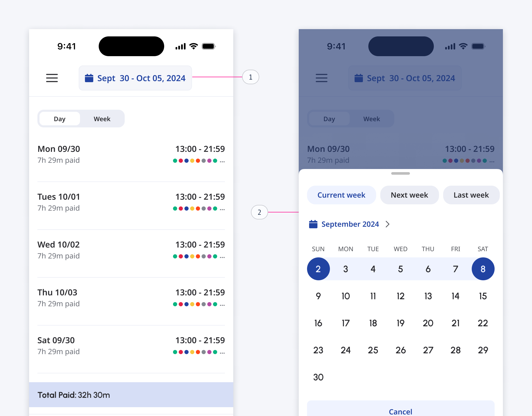Select the Current week chip
The width and height of the screenshot is (532, 416).
[x=341, y=195]
